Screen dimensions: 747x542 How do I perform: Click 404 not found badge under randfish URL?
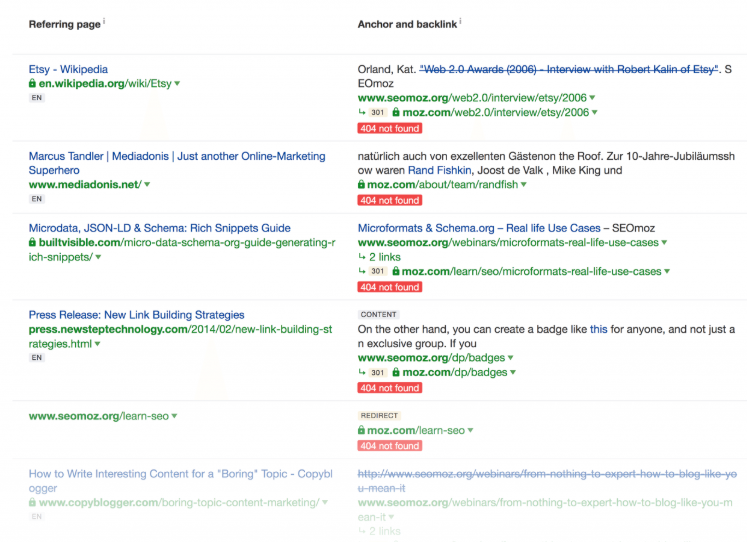pyautogui.click(x=390, y=201)
